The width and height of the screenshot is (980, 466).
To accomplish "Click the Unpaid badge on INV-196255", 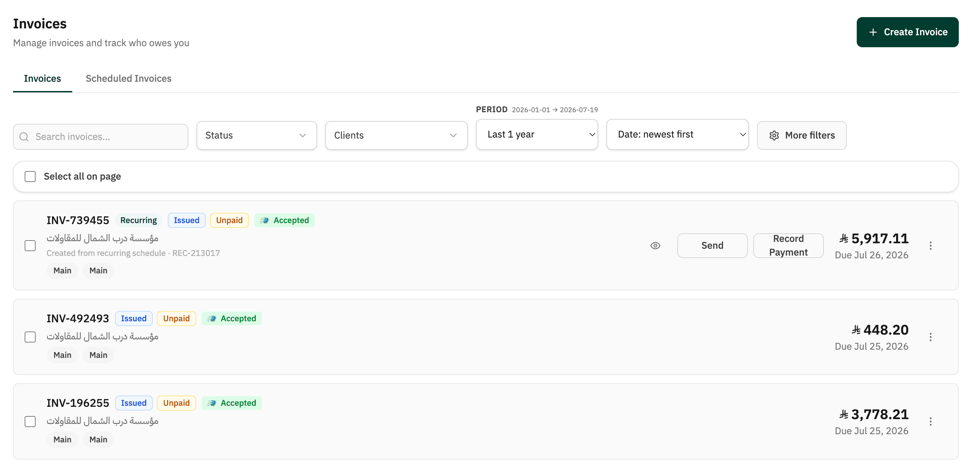I will [x=176, y=403].
